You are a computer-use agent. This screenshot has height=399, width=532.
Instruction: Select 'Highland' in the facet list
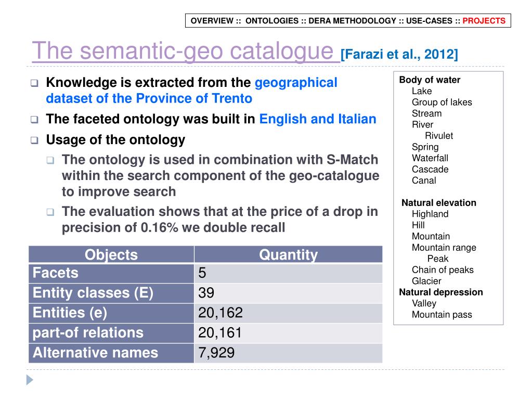[x=430, y=214]
